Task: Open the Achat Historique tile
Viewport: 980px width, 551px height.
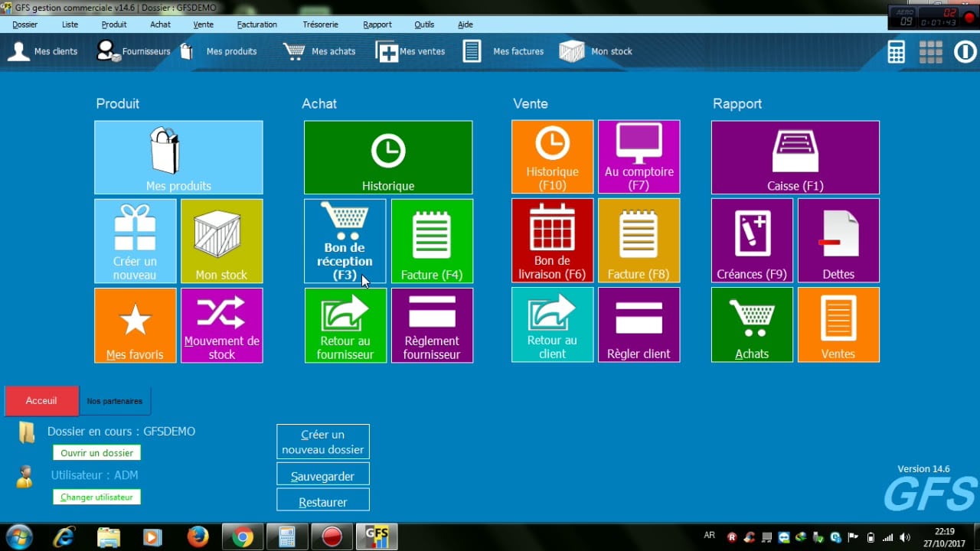Action: point(388,157)
